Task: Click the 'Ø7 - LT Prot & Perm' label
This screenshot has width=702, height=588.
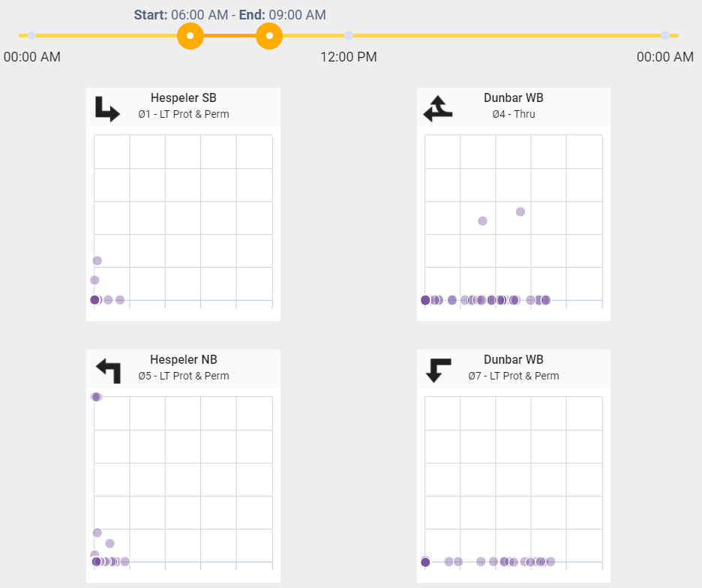Action: pyautogui.click(x=513, y=376)
